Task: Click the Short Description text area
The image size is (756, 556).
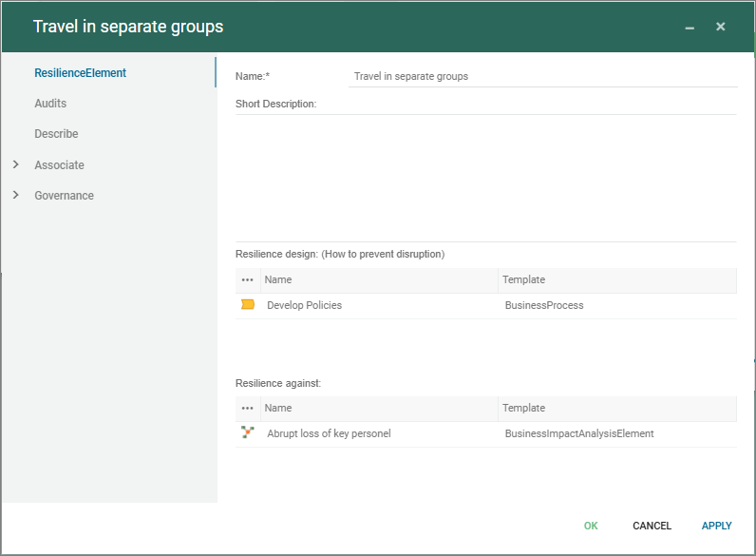Action: (x=485, y=176)
